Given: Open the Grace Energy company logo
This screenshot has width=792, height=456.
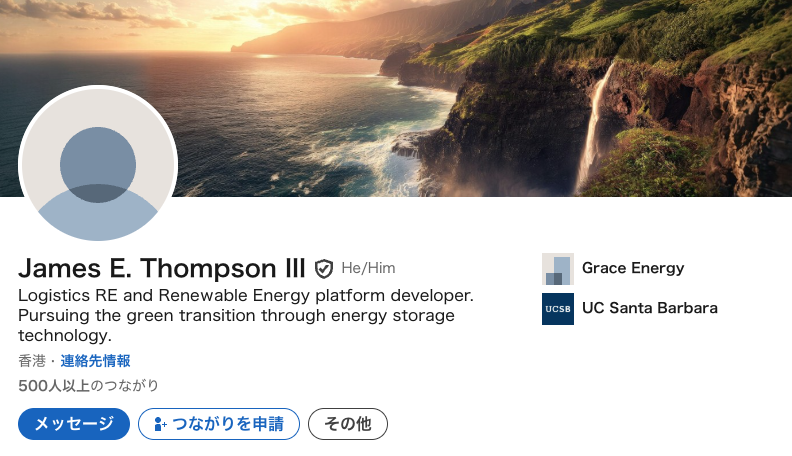Looking at the screenshot, I should point(558,269).
